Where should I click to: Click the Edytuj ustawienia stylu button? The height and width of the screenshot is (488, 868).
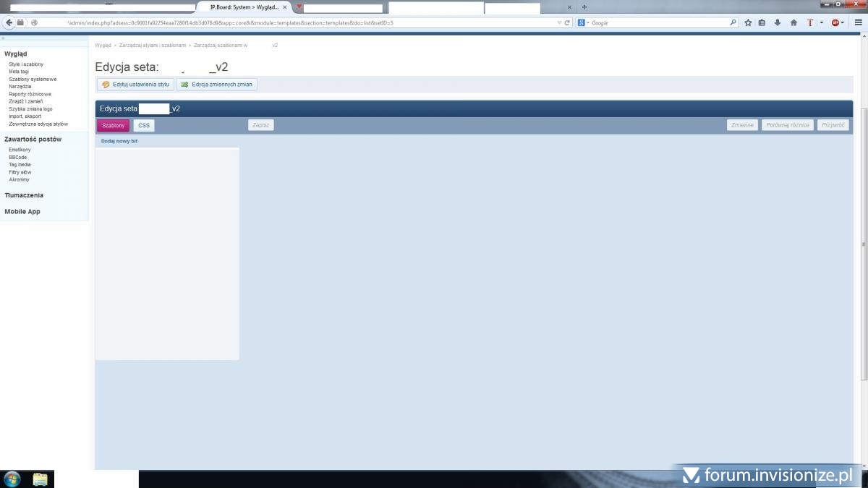135,85
